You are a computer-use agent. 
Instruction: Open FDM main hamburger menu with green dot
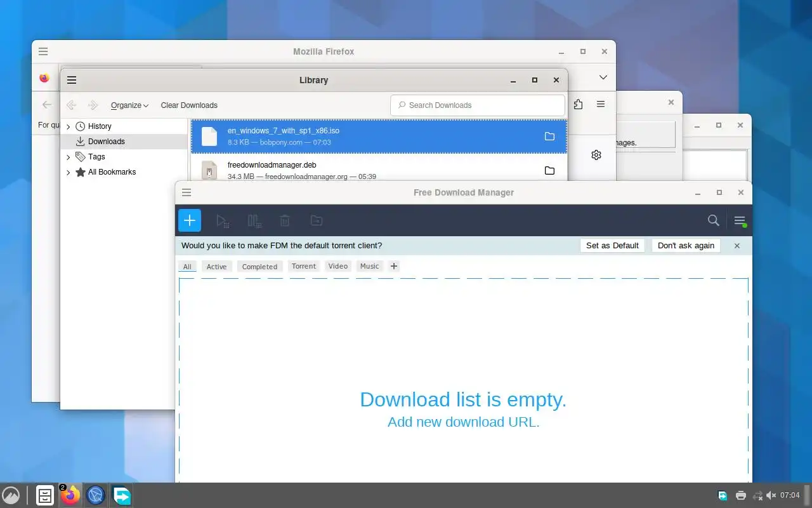(740, 221)
